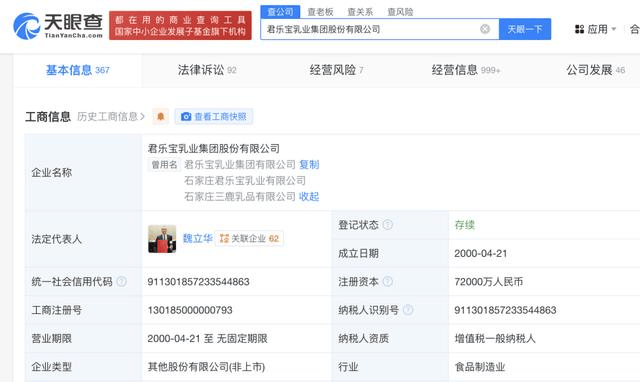The height and width of the screenshot is (382, 640).
Task: Open 历史工商信息 chevron link
Action: 111,117
